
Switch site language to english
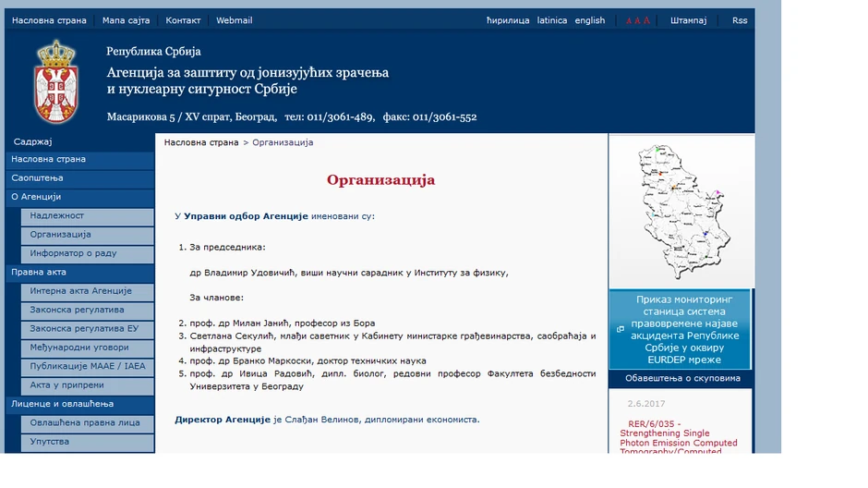pyautogui.click(x=589, y=20)
